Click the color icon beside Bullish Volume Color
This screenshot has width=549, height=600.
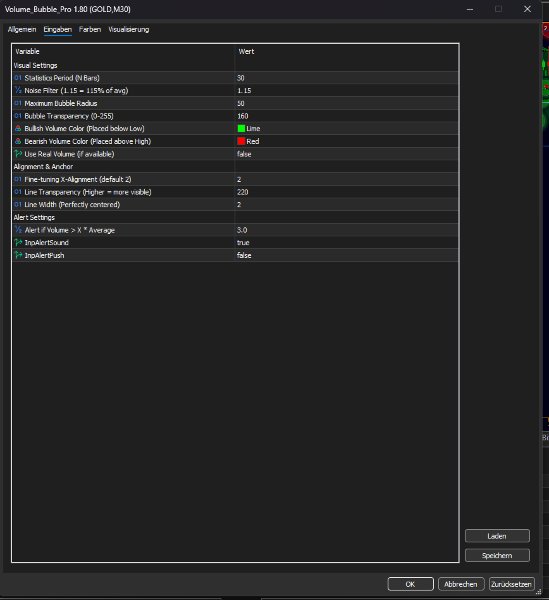point(18,129)
